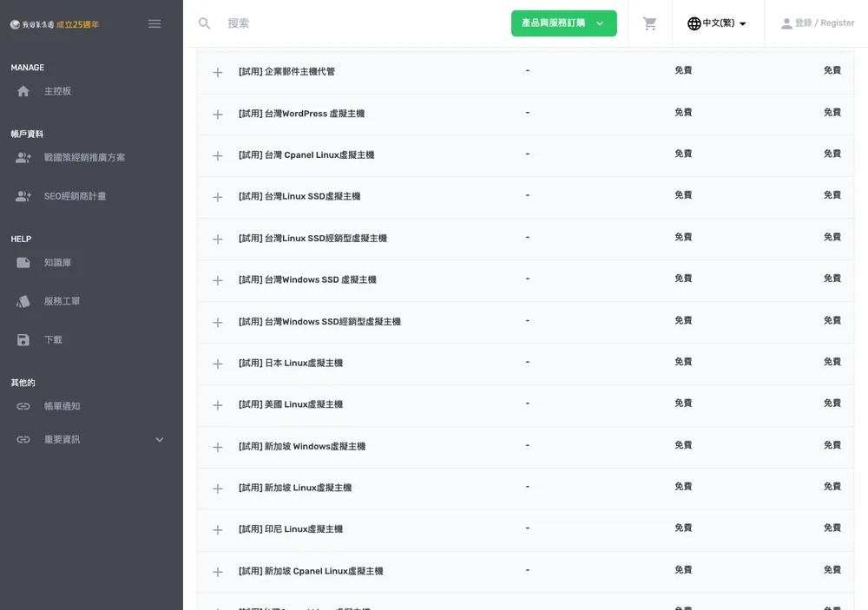
Task: Go to 主控板 dashboard
Action: tap(57, 91)
